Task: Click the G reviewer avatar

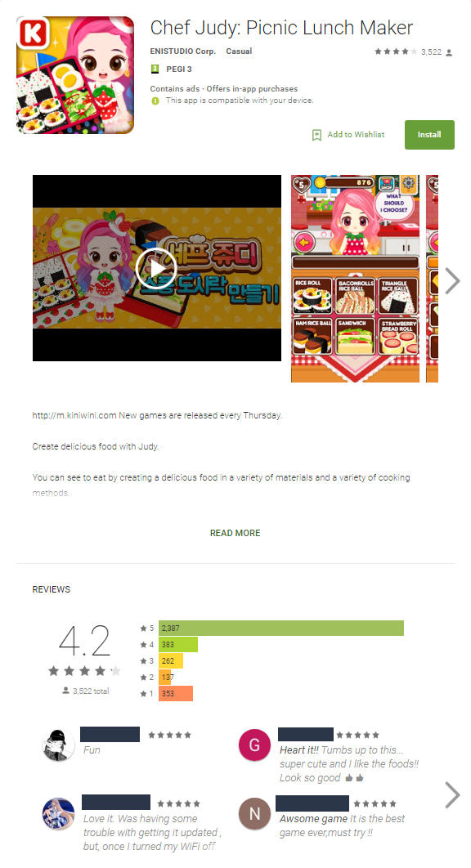Action: click(x=254, y=745)
